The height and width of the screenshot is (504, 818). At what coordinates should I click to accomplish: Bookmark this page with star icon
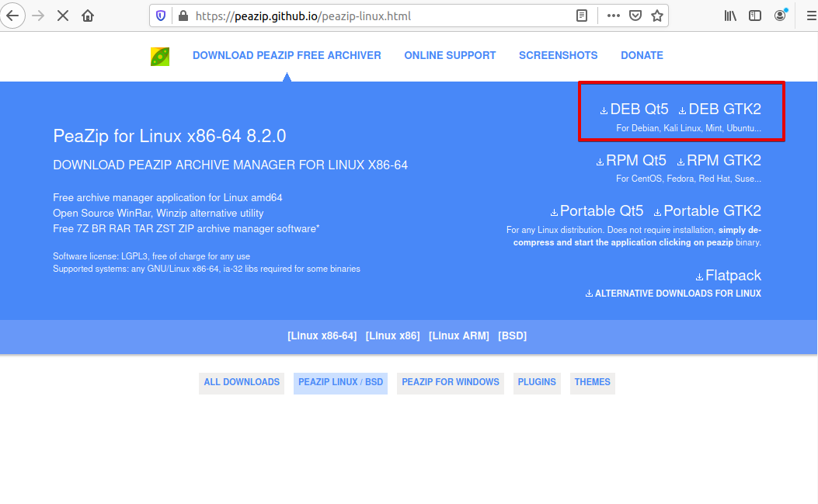coord(656,16)
